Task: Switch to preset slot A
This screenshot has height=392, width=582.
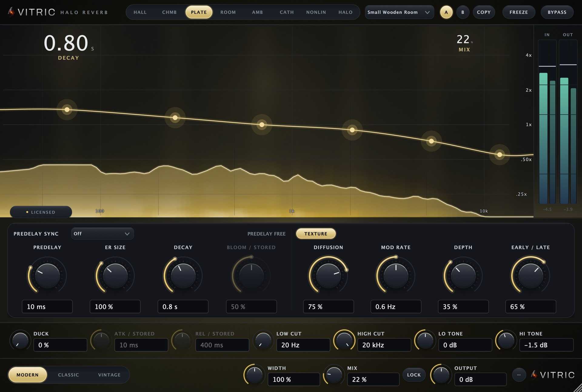Action: (x=446, y=12)
